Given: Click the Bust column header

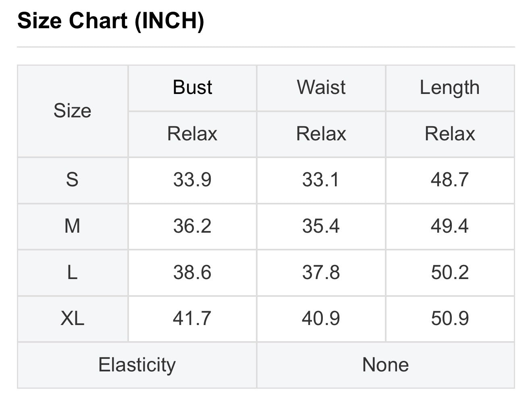Looking at the screenshot, I should (192, 88).
